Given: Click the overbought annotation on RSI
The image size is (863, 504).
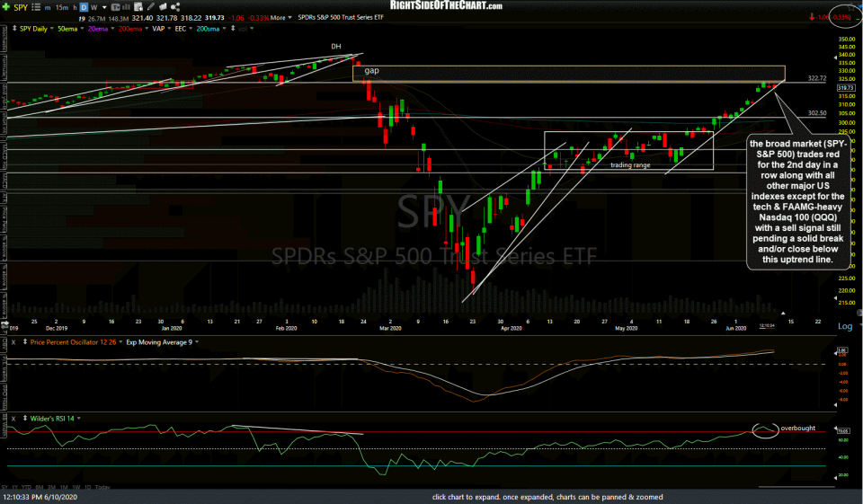Looking at the screenshot, I should 798,428.
